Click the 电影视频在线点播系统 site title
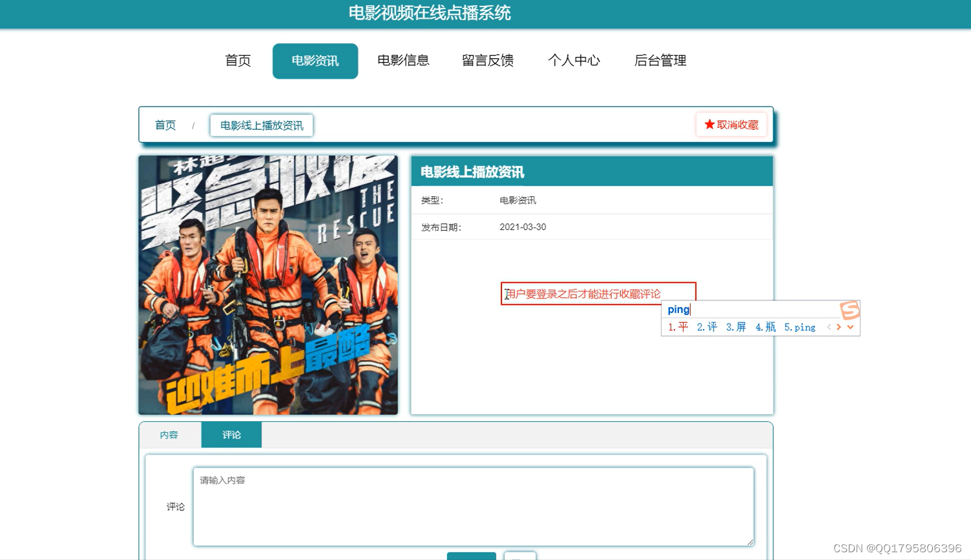Viewport: 971px width, 560px height. [430, 13]
